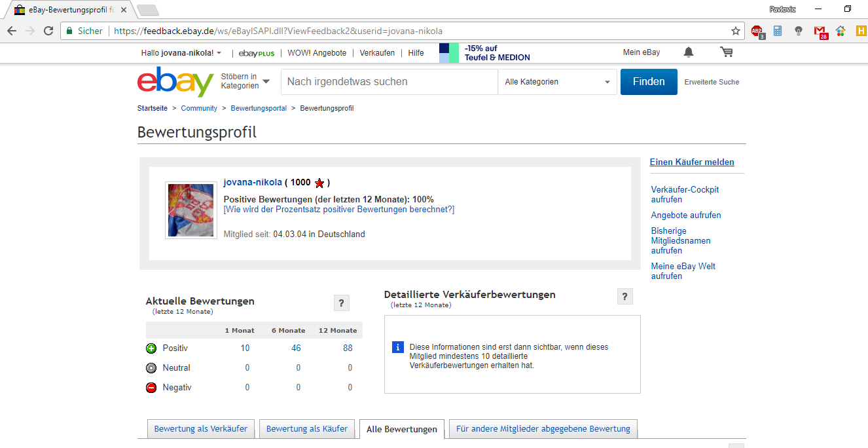Open Für andere Mitglieder abgegebene Bewertung tab
The width and height of the screenshot is (868, 448).
[543, 429]
